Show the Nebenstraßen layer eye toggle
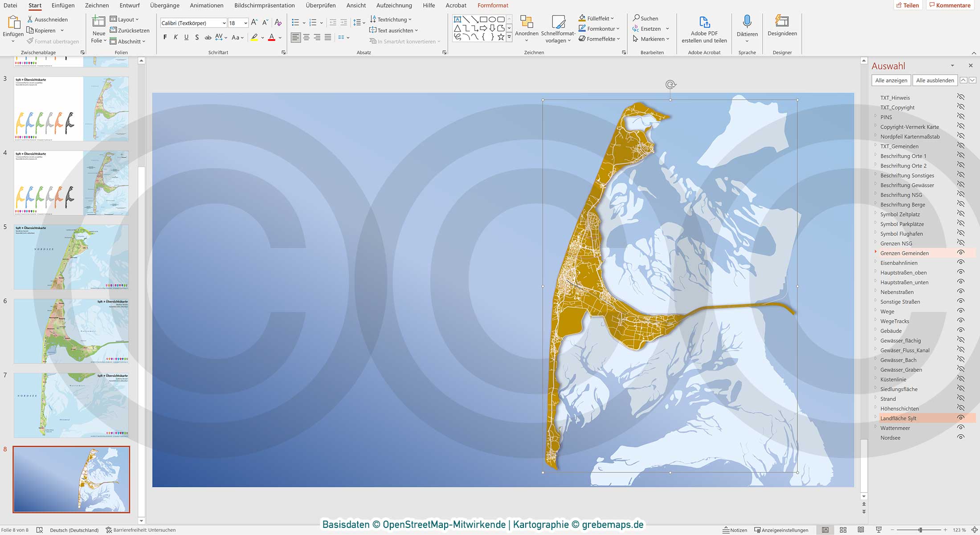 (x=961, y=292)
